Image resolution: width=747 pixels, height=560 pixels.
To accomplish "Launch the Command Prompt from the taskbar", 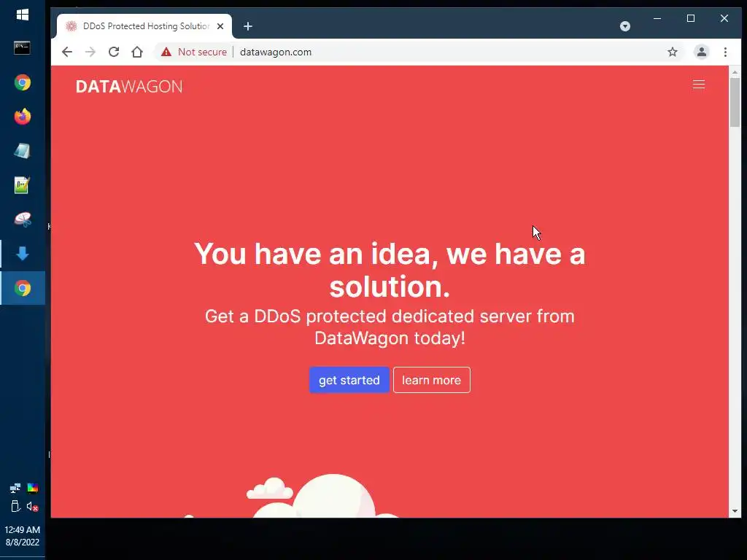I will click(22, 48).
